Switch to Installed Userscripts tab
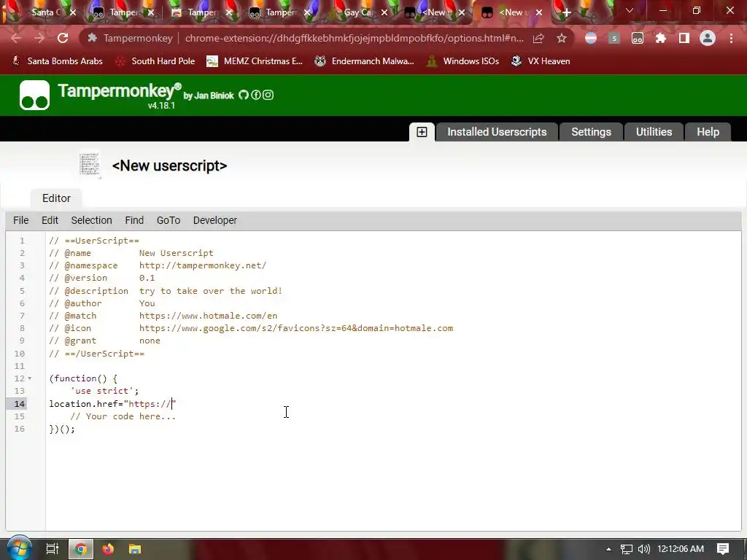This screenshot has width=747, height=560. [497, 132]
